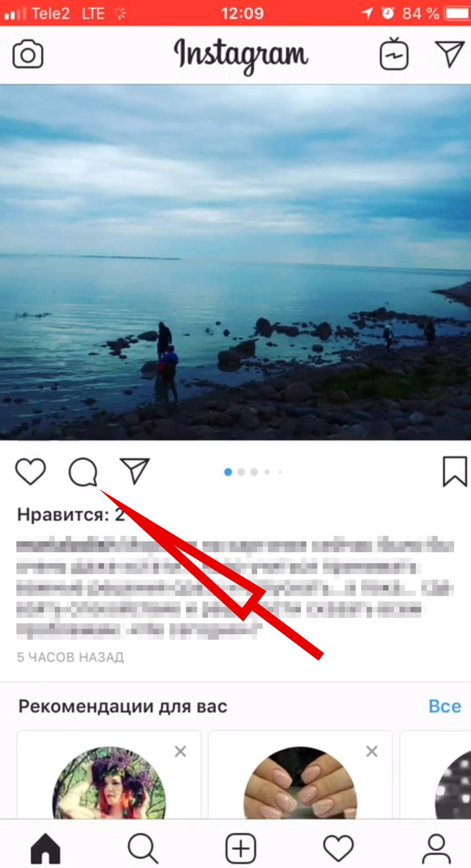This screenshot has height=868, width=471.
Task: Like the post with heart icon
Action: pyautogui.click(x=31, y=472)
